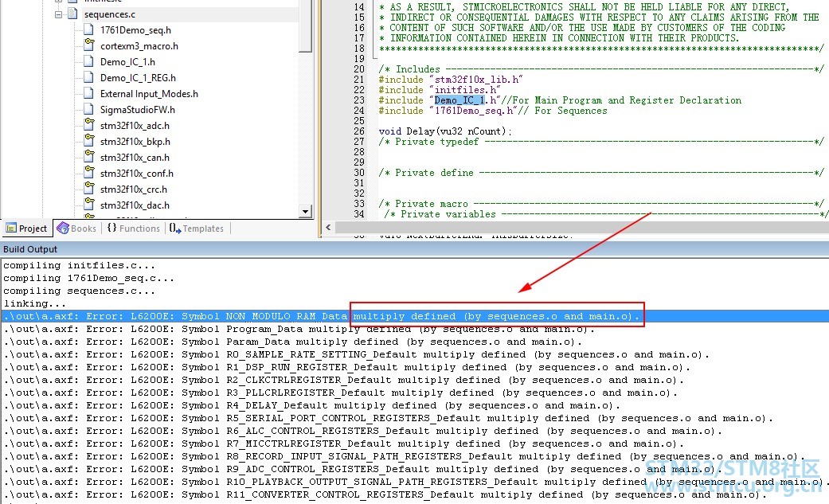Click line number 26 in gutter
The height and width of the screenshot is (504, 829).
pyautogui.click(x=359, y=131)
